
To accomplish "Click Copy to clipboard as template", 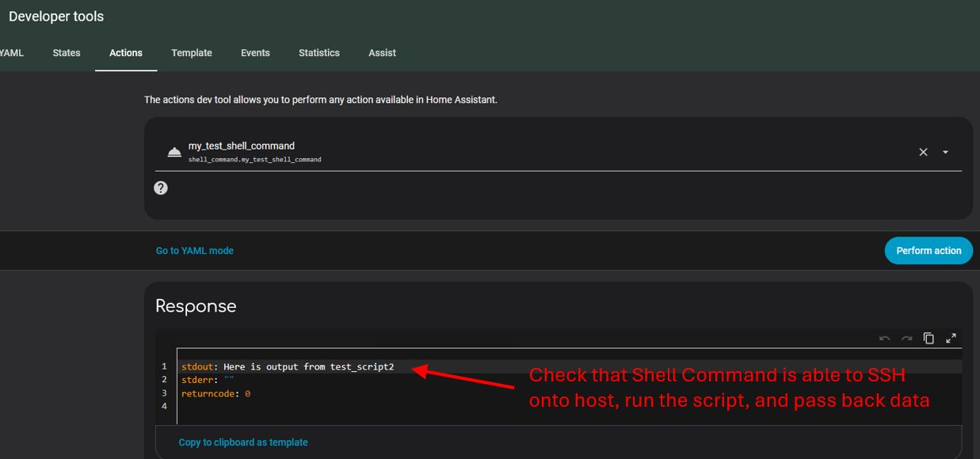I will (243, 442).
